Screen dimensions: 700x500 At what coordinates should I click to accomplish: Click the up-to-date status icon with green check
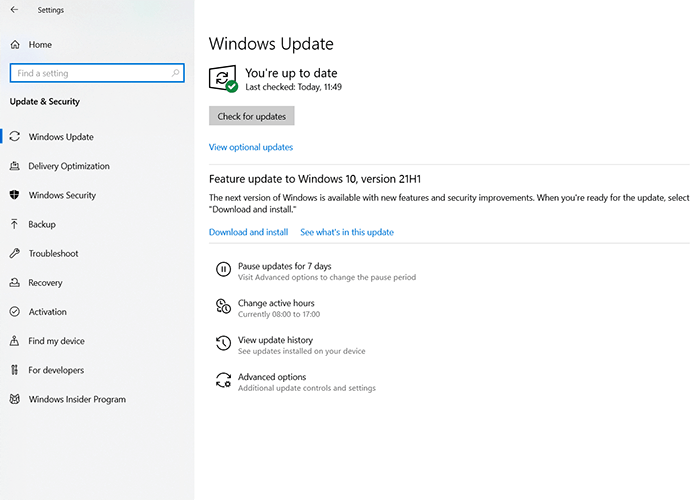click(223, 79)
